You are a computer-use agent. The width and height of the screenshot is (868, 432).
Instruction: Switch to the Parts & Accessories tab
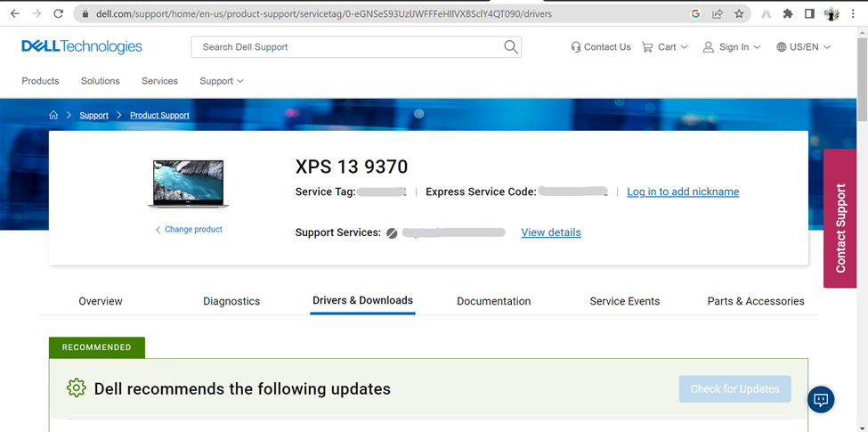[756, 301]
